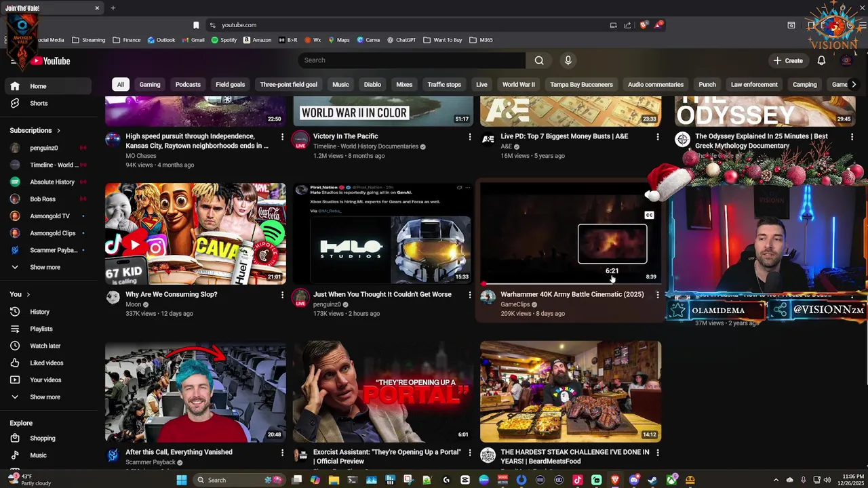868x488 pixels.
Task: Open options for Exorcist Assistant video
Action: coord(469,452)
